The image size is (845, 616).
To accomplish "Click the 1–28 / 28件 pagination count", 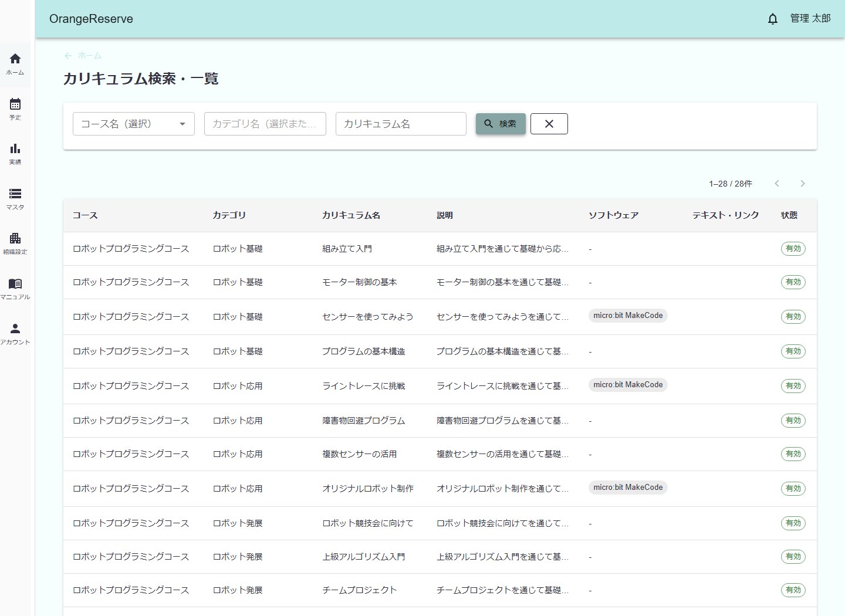I will coord(731,184).
